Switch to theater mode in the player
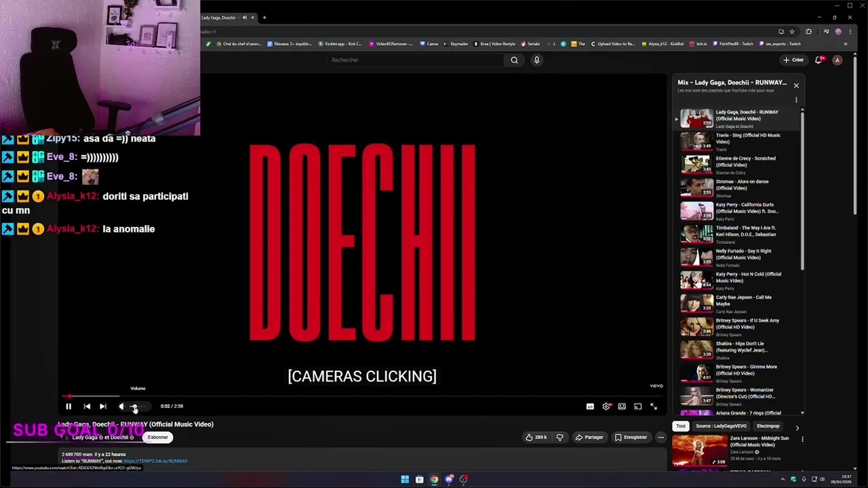Viewport: 868px width, 488px height. click(622, 406)
